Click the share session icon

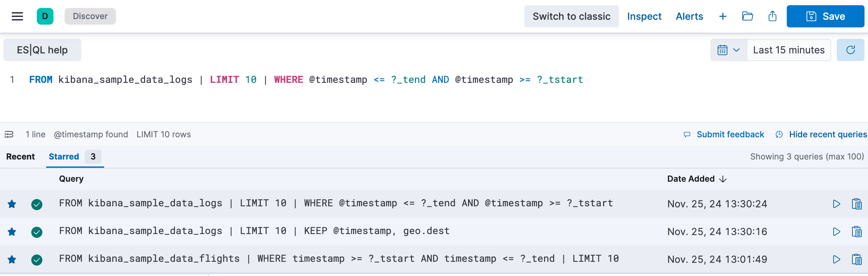click(772, 16)
